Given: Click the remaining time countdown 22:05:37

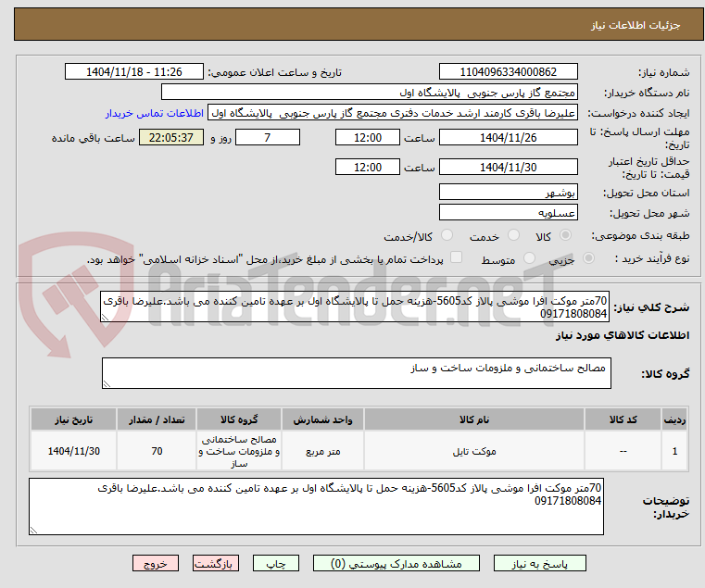Looking at the screenshot, I should click(170, 138).
